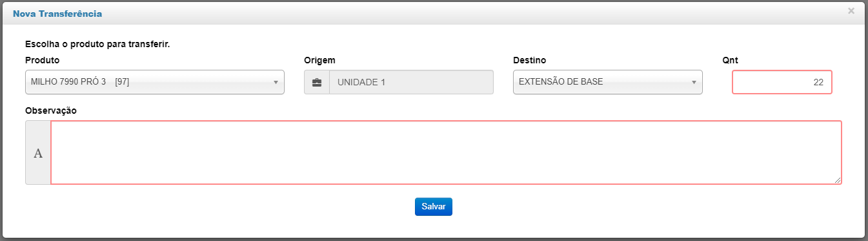Open the Destino dropdown showing EXTENSÃO DE BASE

[607, 82]
